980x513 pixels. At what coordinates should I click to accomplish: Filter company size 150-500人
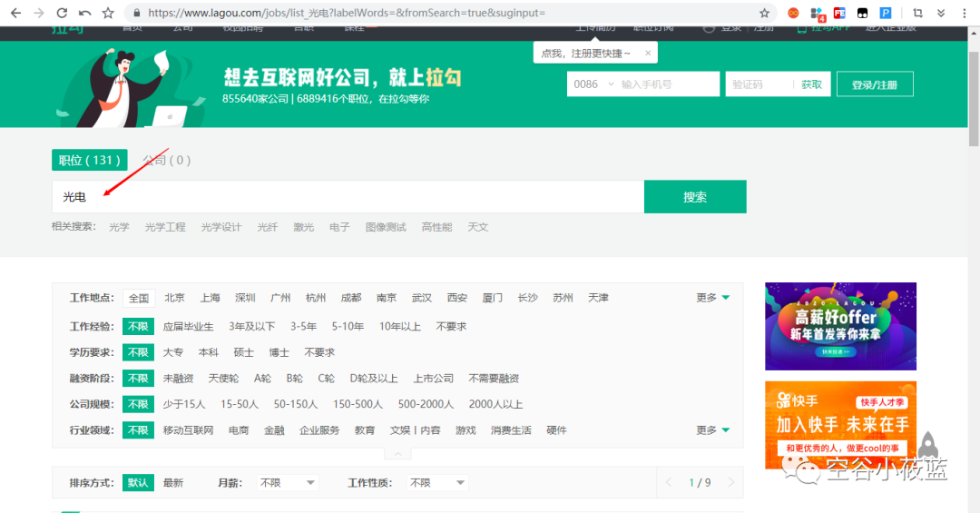coord(358,404)
